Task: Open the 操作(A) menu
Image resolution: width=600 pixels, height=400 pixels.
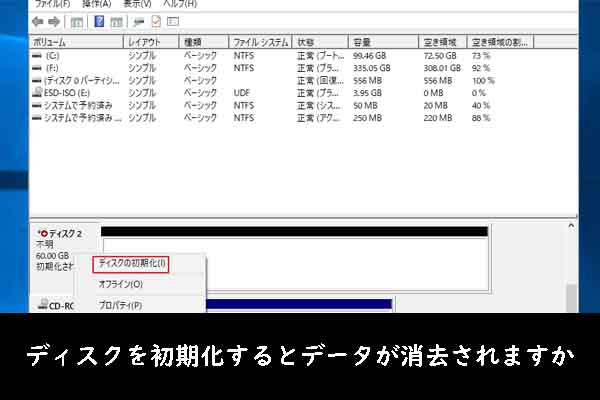Action: 97,3
